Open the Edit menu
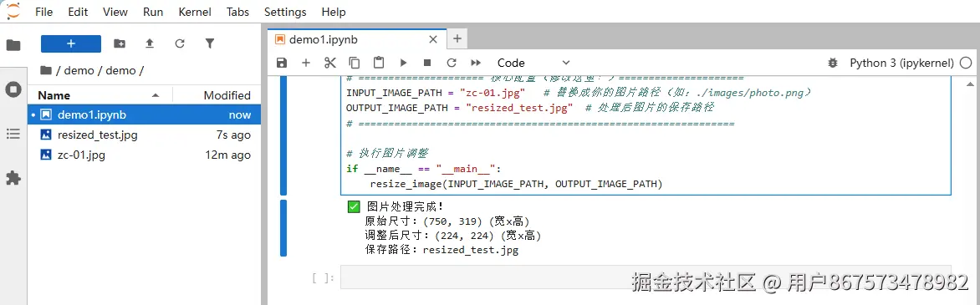The height and width of the screenshot is (305, 980). point(78,12)
